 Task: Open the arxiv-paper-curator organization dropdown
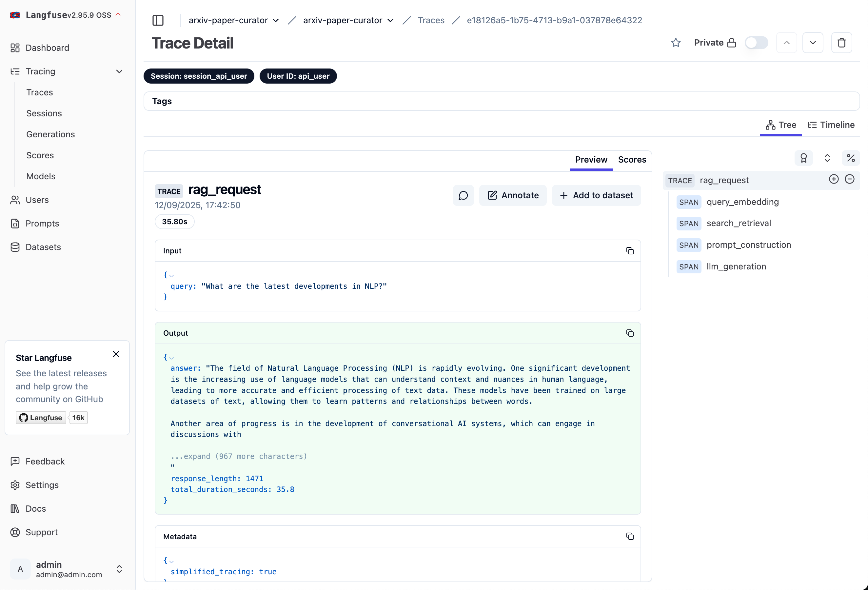[x=234, y=20]
